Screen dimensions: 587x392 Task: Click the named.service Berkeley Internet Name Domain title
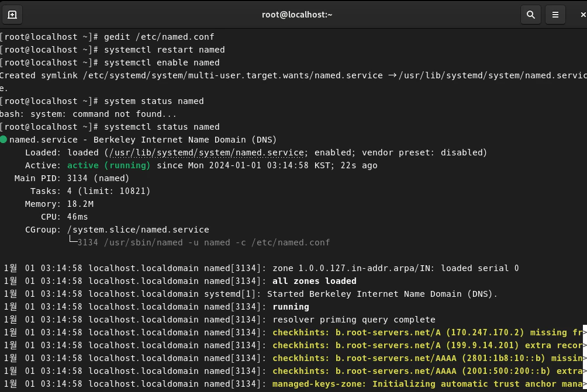coord(143,140)
